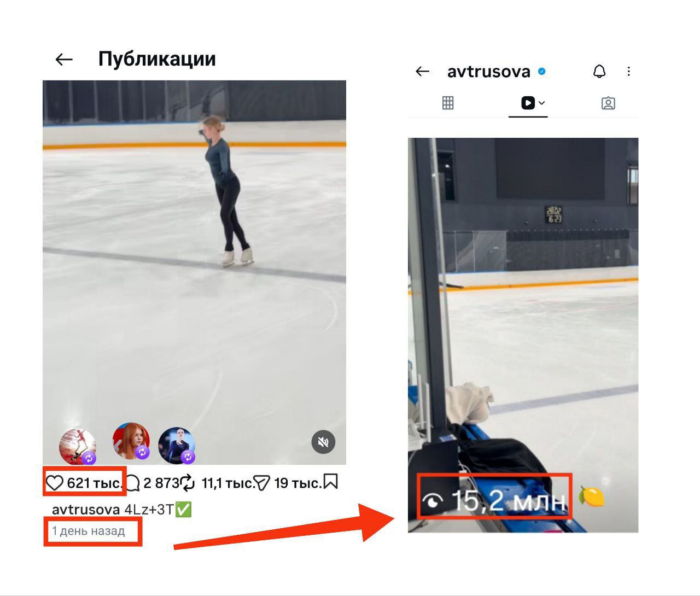The image size is (700, 596).
Task: Expand the Reels tab dropdown chevron
Action: coord(542,103)
